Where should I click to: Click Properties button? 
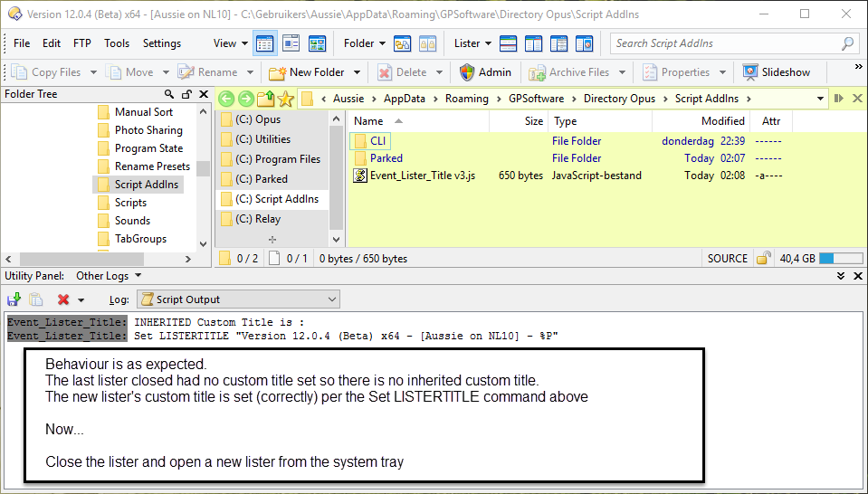(x=676, y=72)
